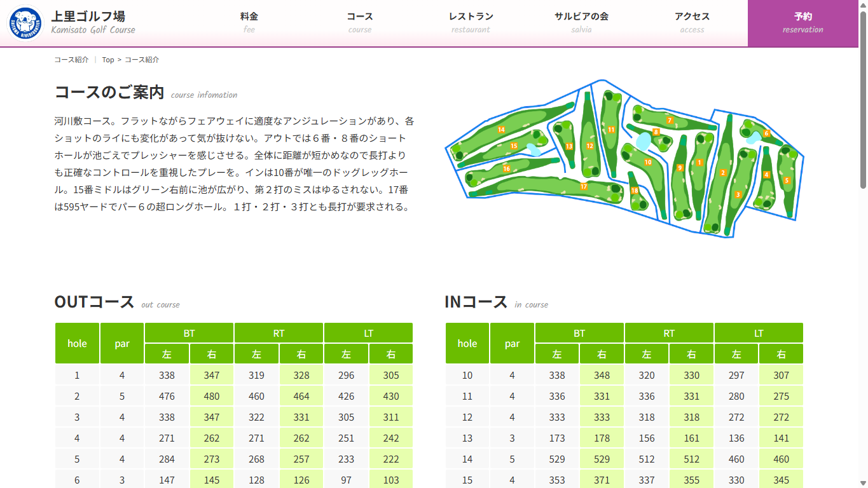Follow the Top breadcrumb link
This screenshot has width=868, height=488.
[108, 60]
